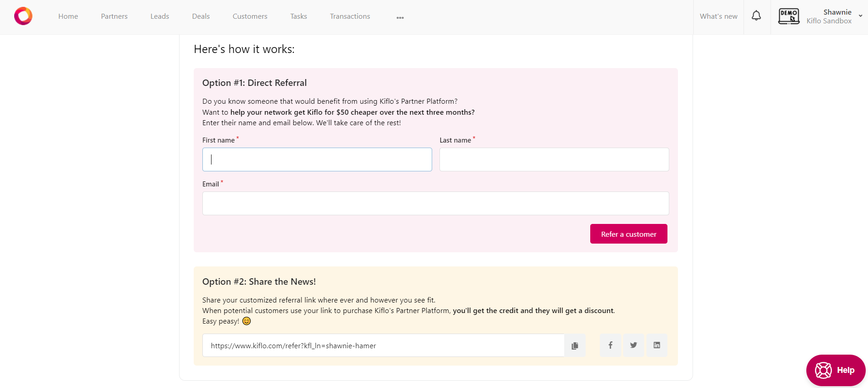Screen dimensions: 868x388
Task: Click the heading "Option #2: Share the News!"
Action: tap(259, 282)
